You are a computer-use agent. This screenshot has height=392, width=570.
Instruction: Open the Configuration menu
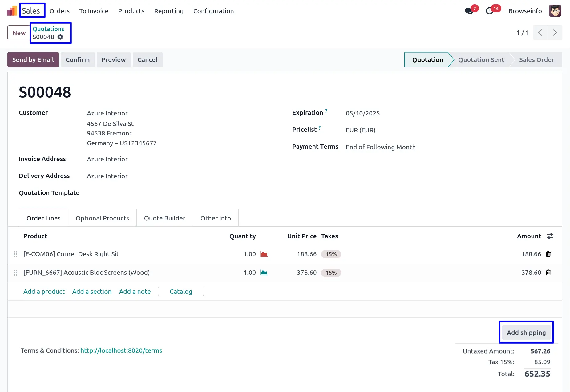pyautogui.click(x=213, y=11)
